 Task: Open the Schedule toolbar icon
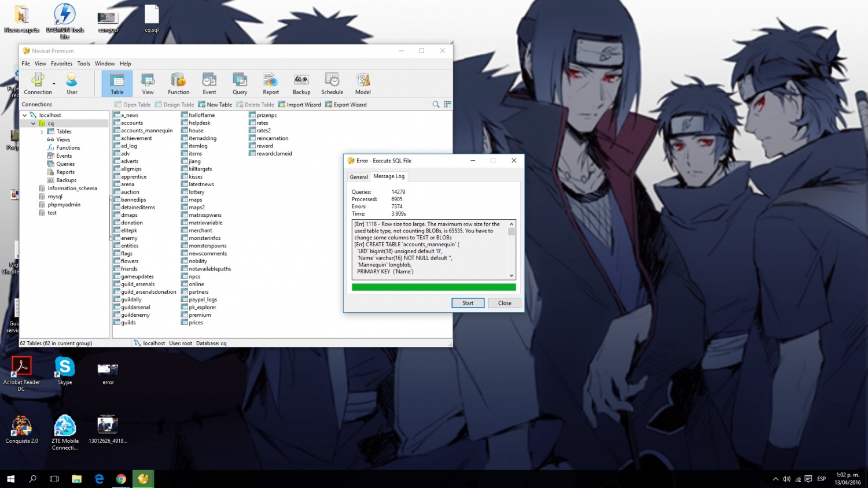tap(332, 84)
